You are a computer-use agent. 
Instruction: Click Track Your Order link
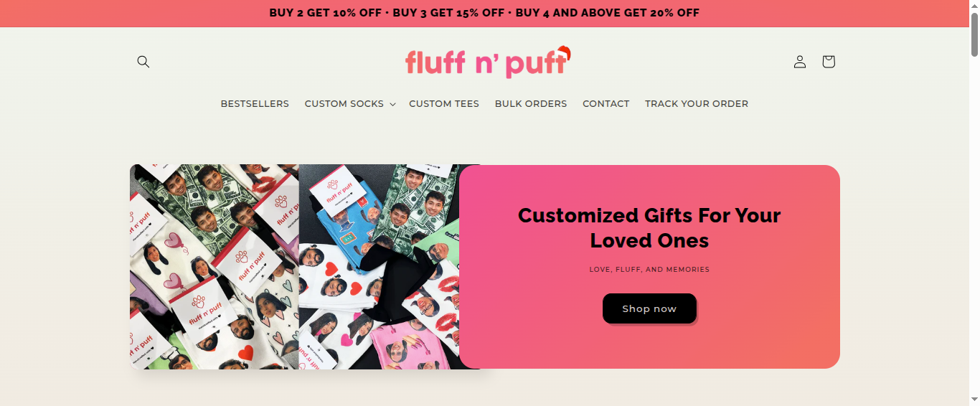click(697, 104)
